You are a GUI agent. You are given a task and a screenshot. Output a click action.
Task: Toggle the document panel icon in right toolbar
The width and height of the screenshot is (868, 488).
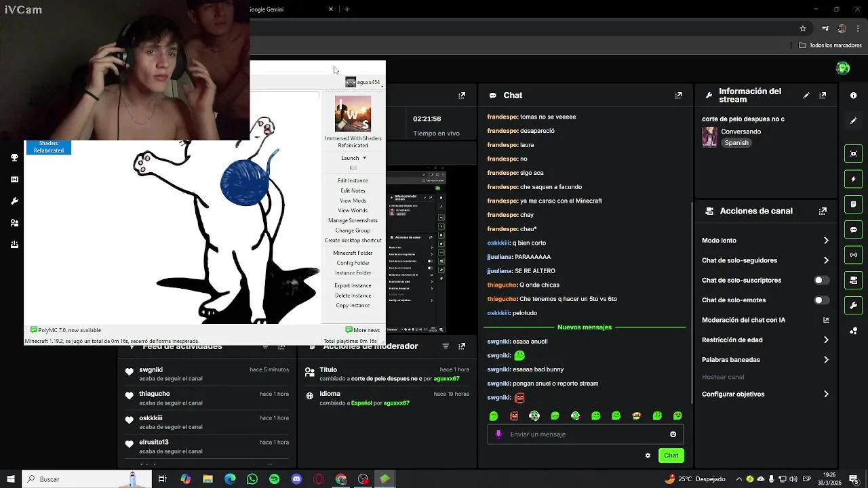coord(853,204)
